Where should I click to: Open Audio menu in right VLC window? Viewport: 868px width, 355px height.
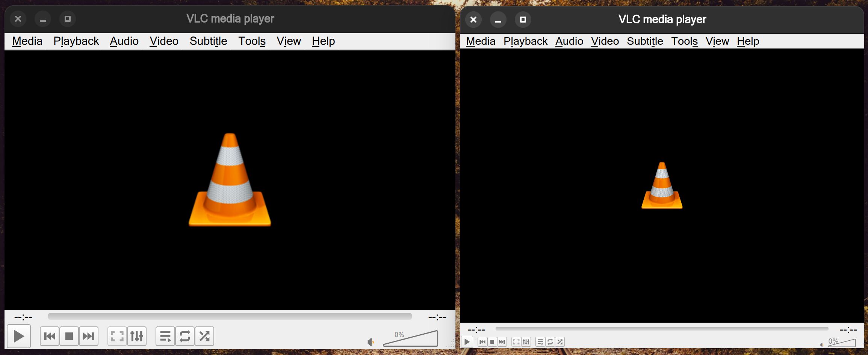(x=569, y=41)
